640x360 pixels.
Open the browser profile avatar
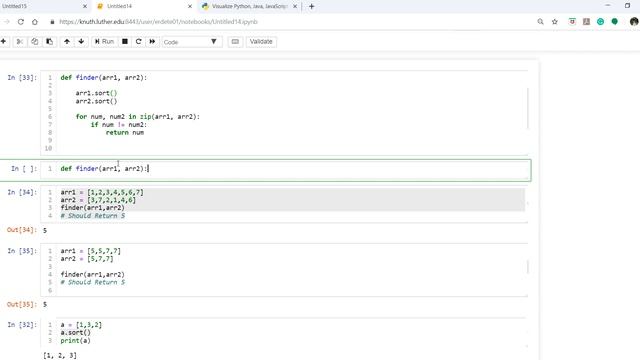point(634,22)
